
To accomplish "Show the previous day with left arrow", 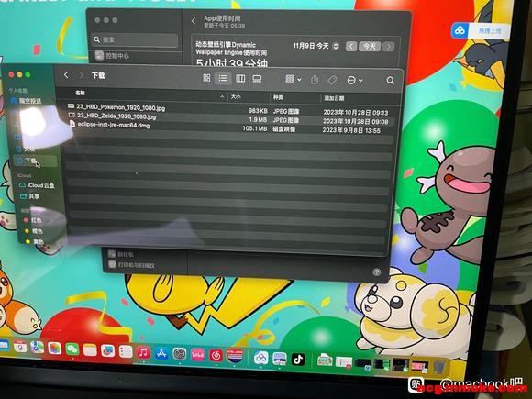I will tap(351, 46).
